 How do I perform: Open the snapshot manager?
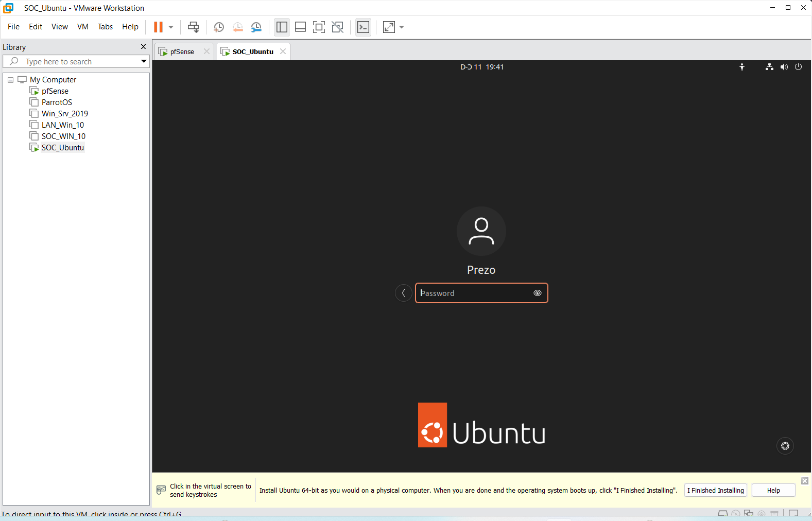[x=256, y=27]
